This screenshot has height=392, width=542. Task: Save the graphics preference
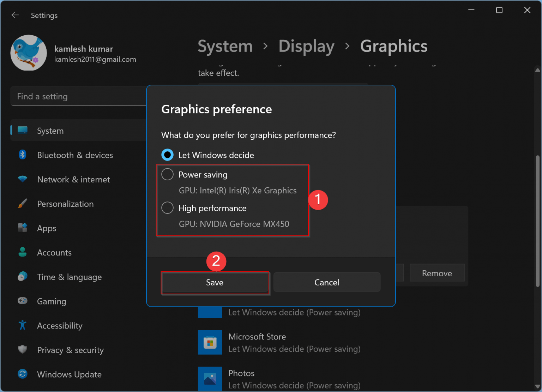[x=215, y=282]
